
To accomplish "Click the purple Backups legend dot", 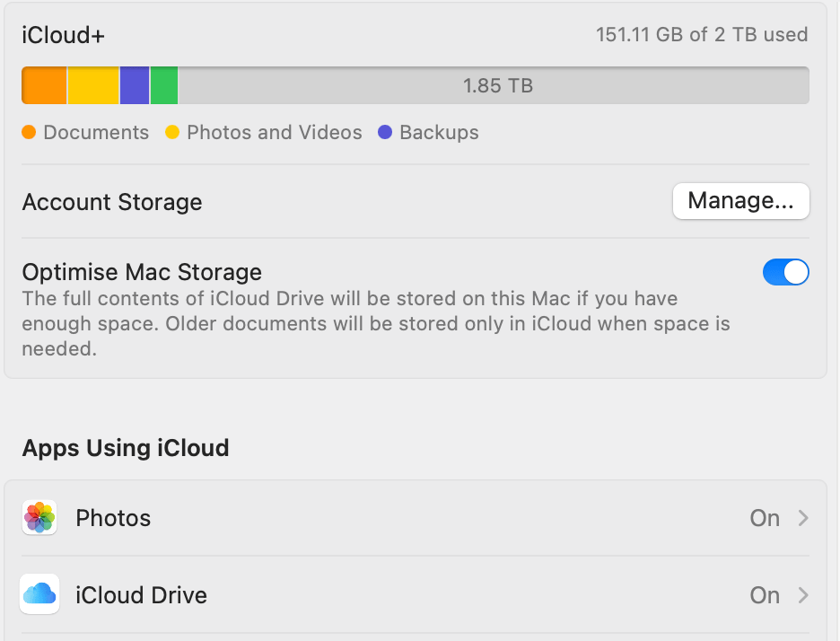I will 383,132.
